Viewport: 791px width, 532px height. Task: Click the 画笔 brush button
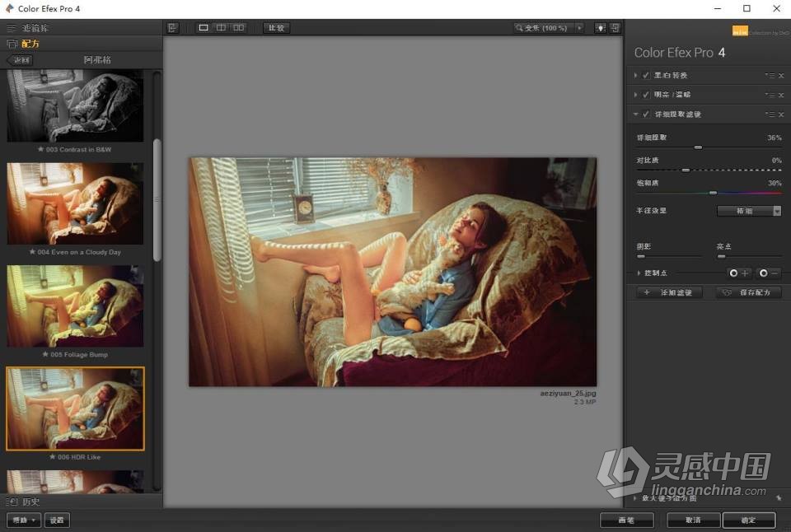pyautogui.click(x=626, y=520)
